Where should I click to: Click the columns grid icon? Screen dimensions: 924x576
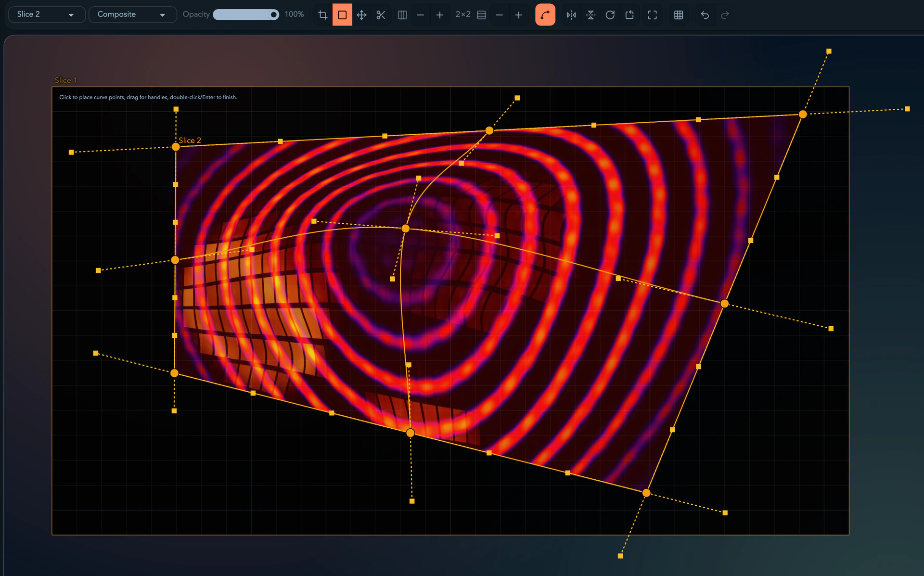pyautogui.click(x=402, y=15)
